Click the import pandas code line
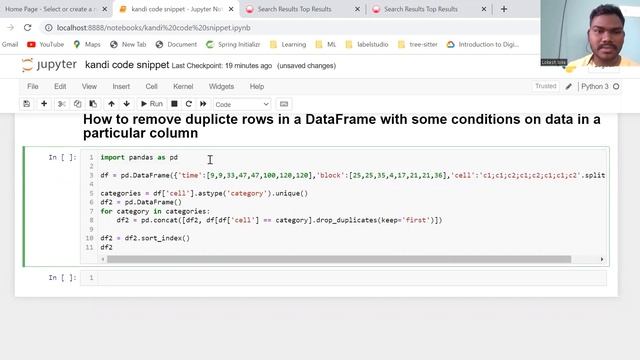Image resolution: width=640 pixels, height=360 pixels. tap(139, 157)
